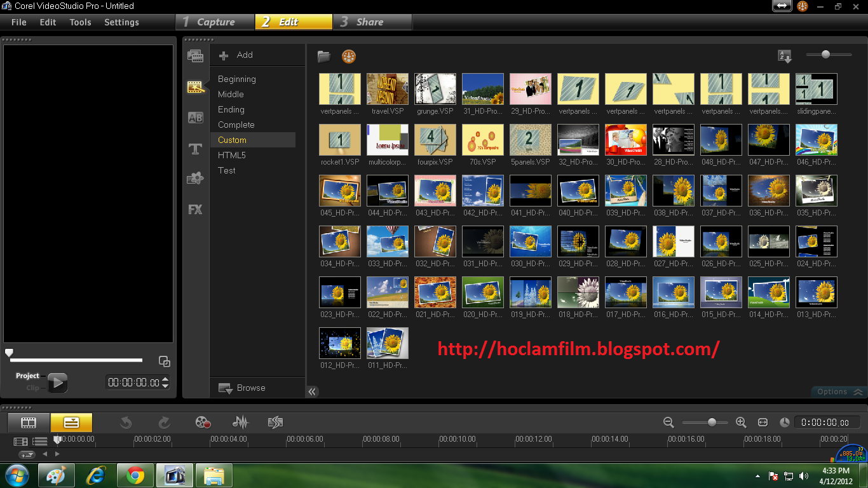This screenshot has width=868, height=488.
Task: Switch to the Share step tab
Action: (372, 22)
